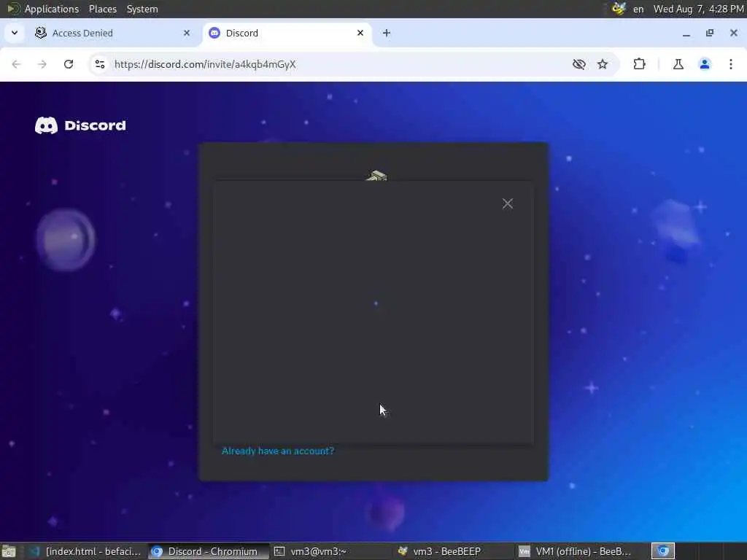Open the vm3@vm3 terminal window
This screenshot has height=560, width=747.
click(x=331, y=551)
